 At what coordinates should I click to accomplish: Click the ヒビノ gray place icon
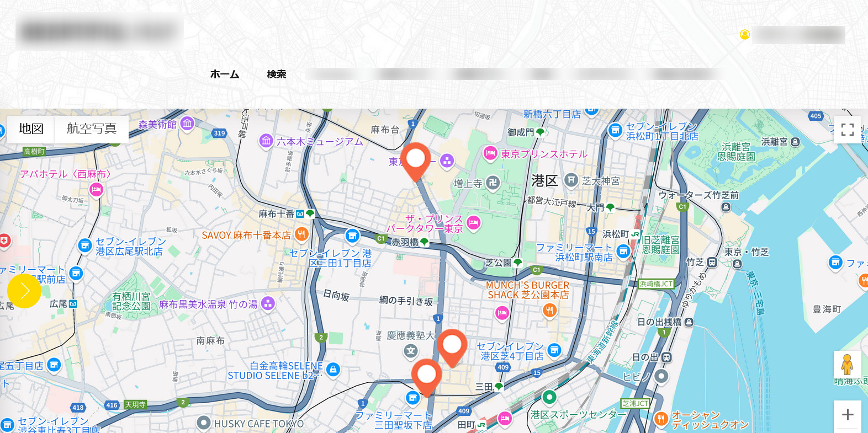pos(661,377)
